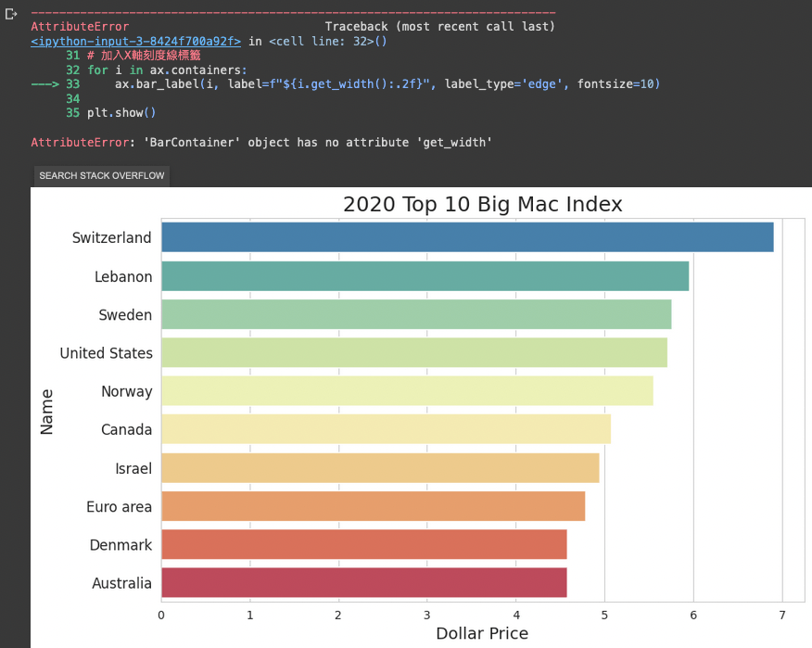The image size is (812, 648).
Task: Click the x-axis tick label '7'
Action: point(782,615)
